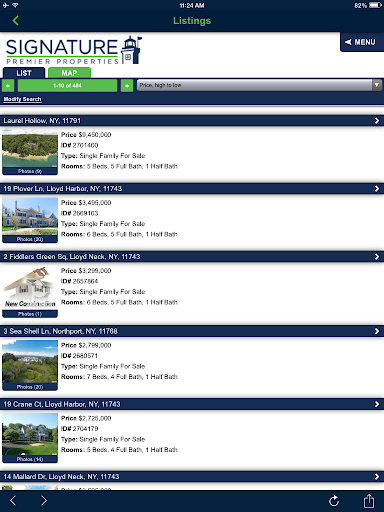The width and height of the screenshot is (384, 512).
Task: Tap the browser back arrow in bottom bar
Action: pos(13,500)
